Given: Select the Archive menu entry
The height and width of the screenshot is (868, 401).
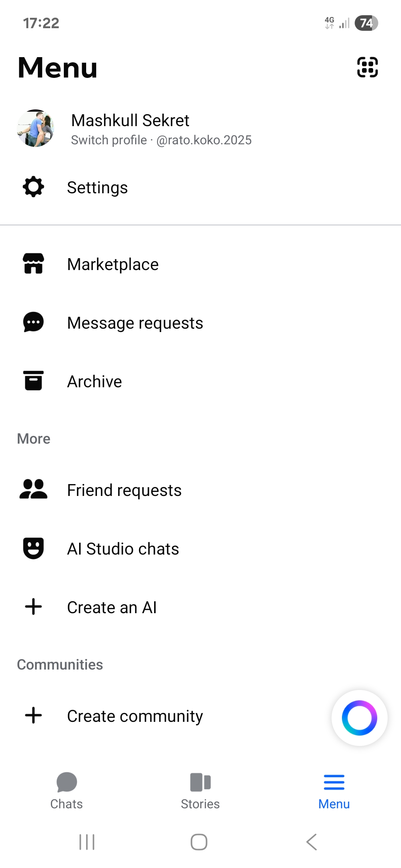Looking at the screenshot, I should 95,382.
